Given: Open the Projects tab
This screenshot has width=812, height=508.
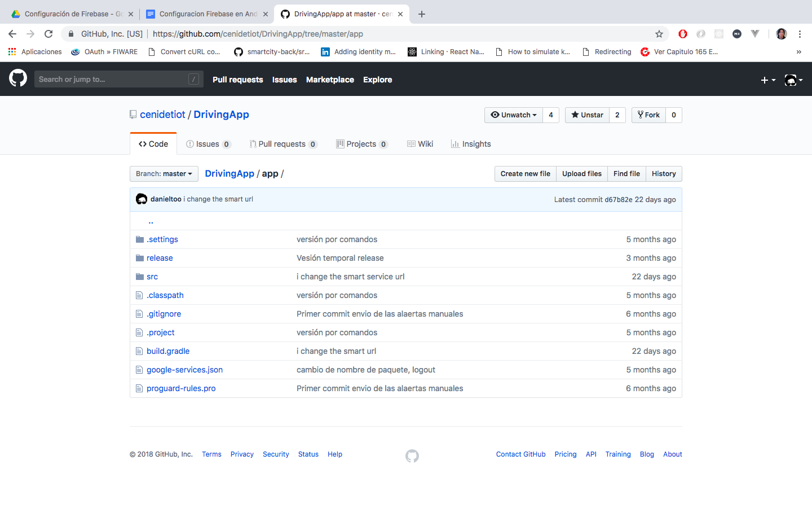Looking at the screenshot, I should click(x=362, y=144).
